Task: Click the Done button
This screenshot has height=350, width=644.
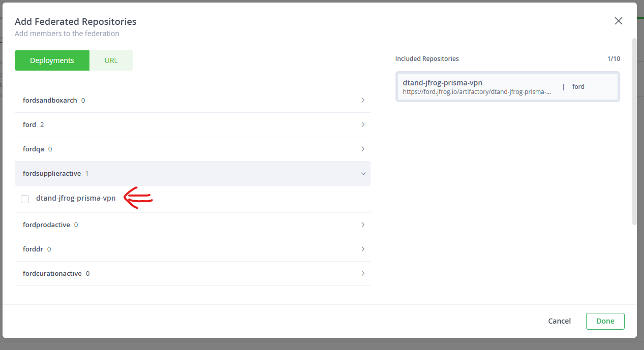Action: coord(605,321)
